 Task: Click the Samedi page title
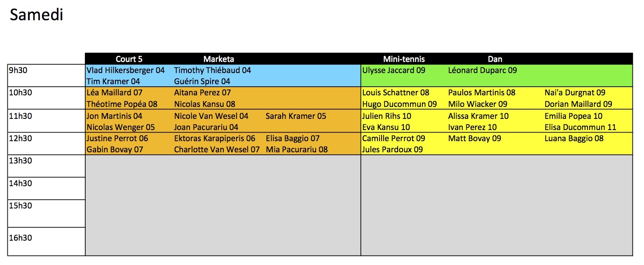pos(36,15)
